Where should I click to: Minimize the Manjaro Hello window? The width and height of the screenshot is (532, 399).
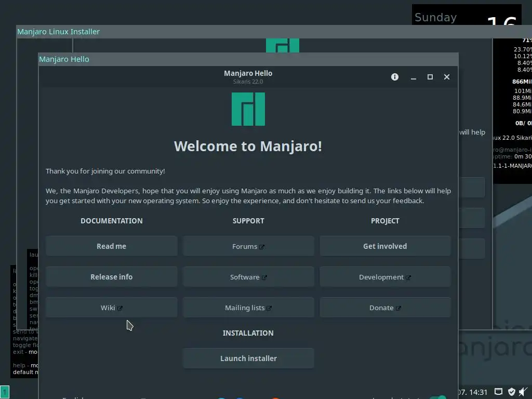pos(413,77)
